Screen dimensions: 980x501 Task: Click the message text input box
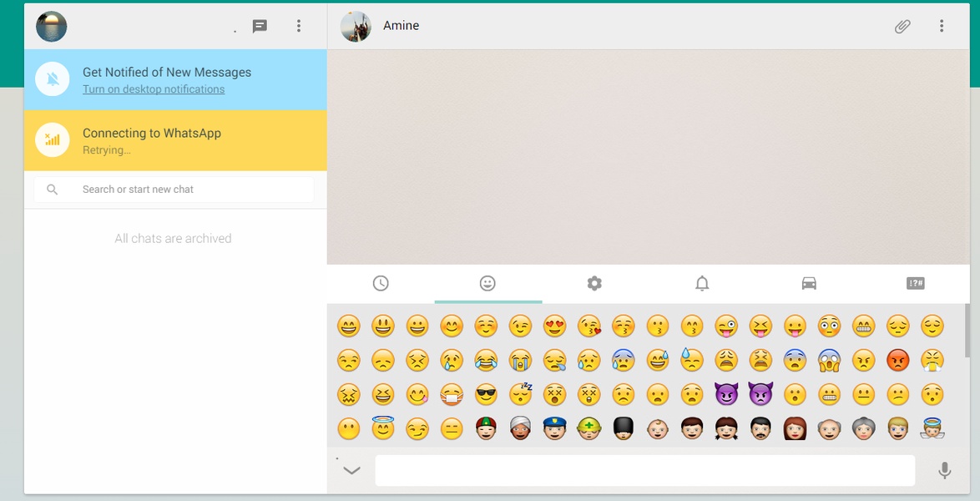tap(645, 470)
